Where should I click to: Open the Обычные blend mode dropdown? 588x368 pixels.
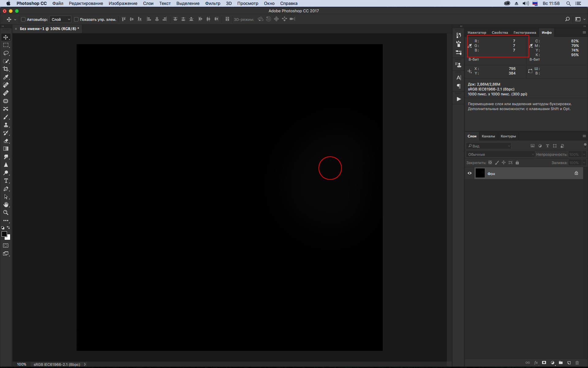pos(500,154)
